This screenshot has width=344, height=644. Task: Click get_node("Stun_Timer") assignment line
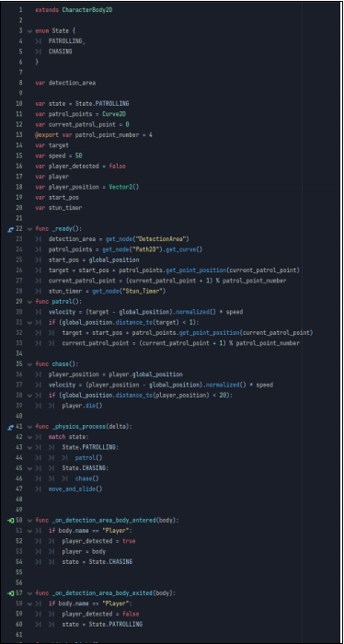(107, 292)
